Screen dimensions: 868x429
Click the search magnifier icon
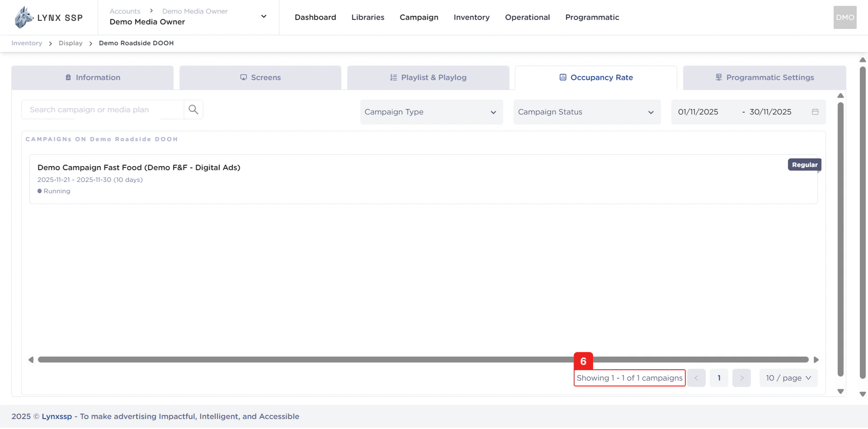193,110
